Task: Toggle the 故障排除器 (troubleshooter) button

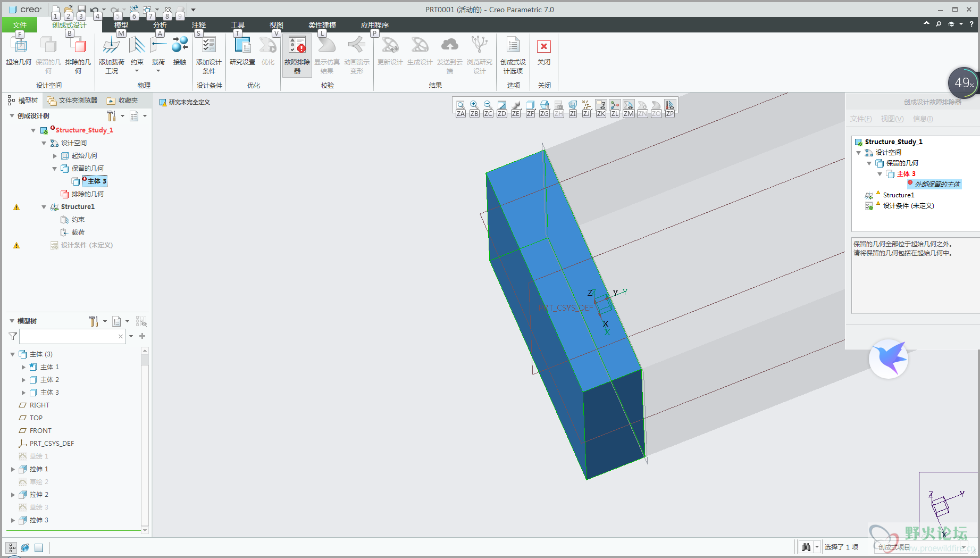Action: (x=297, y=55)
